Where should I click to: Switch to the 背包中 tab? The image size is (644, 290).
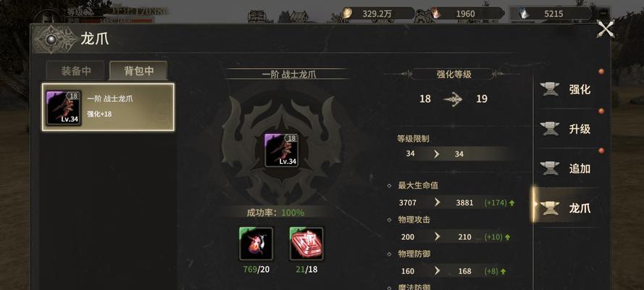[x=138, y=70]
